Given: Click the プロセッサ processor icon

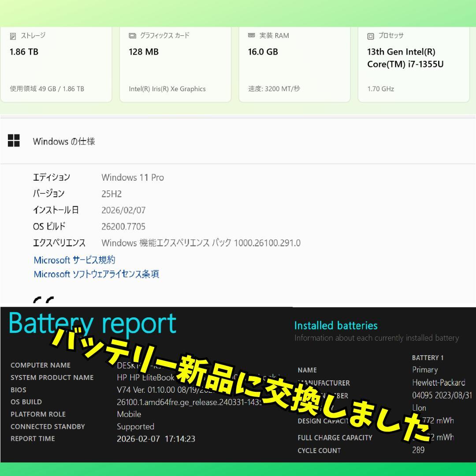Looking at the screenshot, I should click(371, 36).
